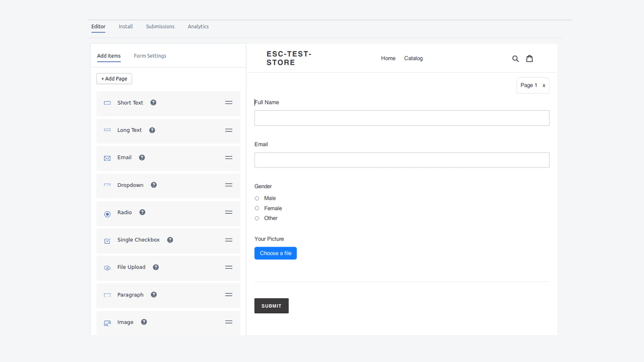Click the Long Text field icon
The width and height of the screenshot is (644, 362).
tap(107, 130)
